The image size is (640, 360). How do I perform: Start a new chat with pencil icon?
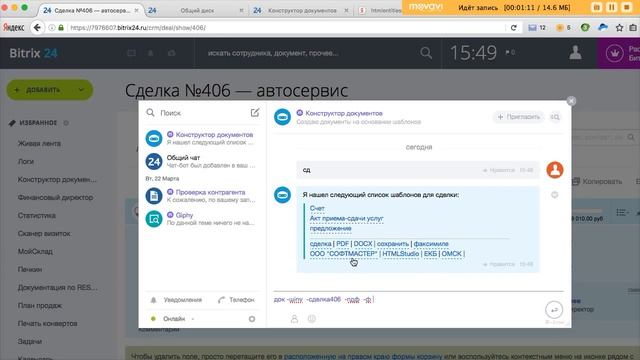(x=255, y=113)
